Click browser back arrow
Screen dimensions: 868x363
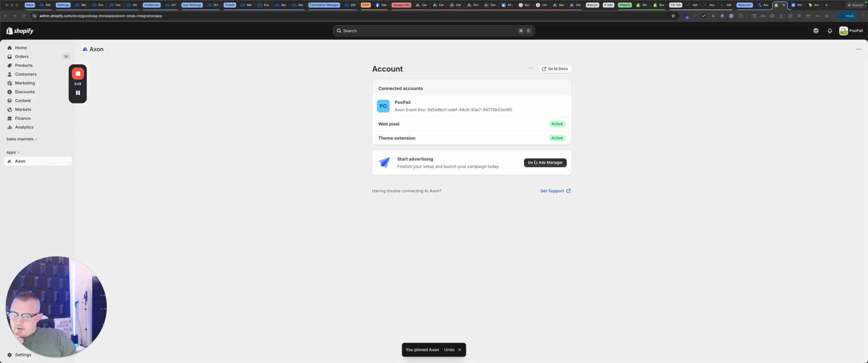(5, 16)
